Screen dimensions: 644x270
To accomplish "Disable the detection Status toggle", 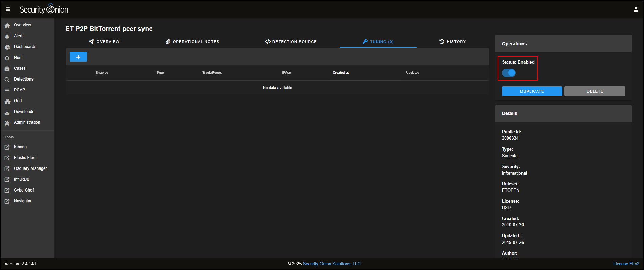I will click(x=509, y=73).
